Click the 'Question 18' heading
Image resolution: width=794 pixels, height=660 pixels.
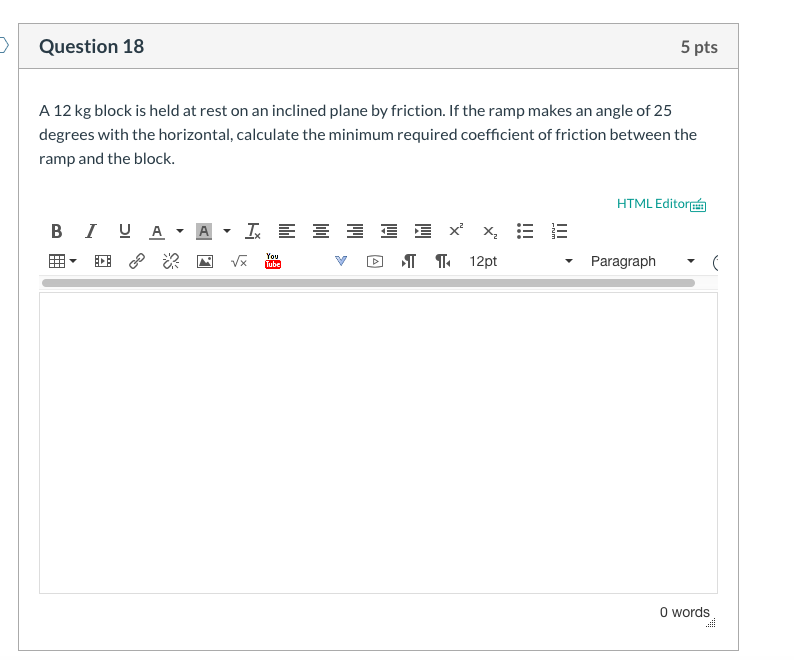point(92,47)
